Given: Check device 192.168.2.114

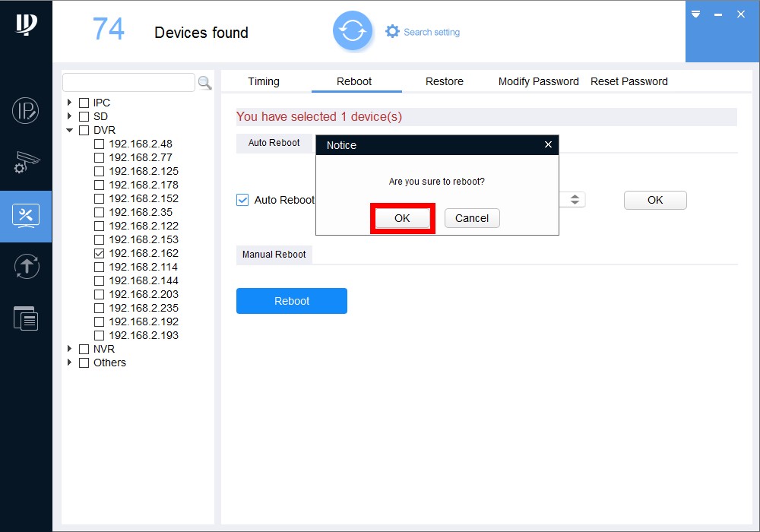Looking at the screenshot, I should click(99, 267).
